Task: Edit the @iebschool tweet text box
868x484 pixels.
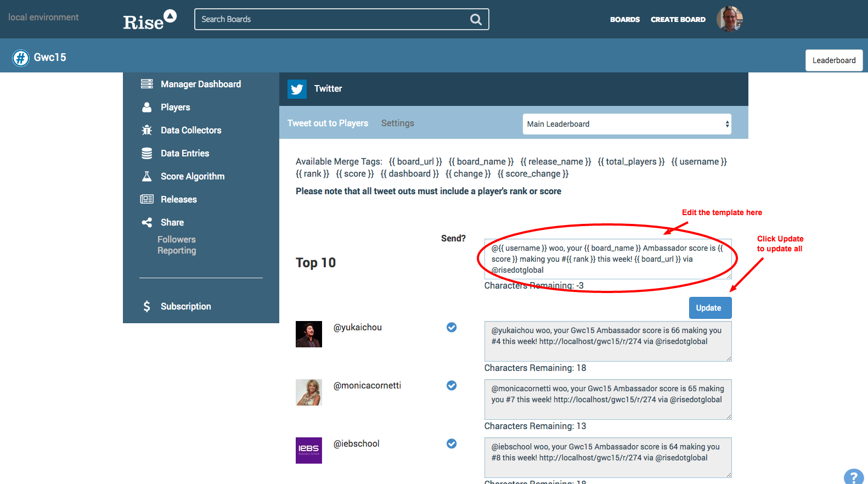Action: point(608,458)
